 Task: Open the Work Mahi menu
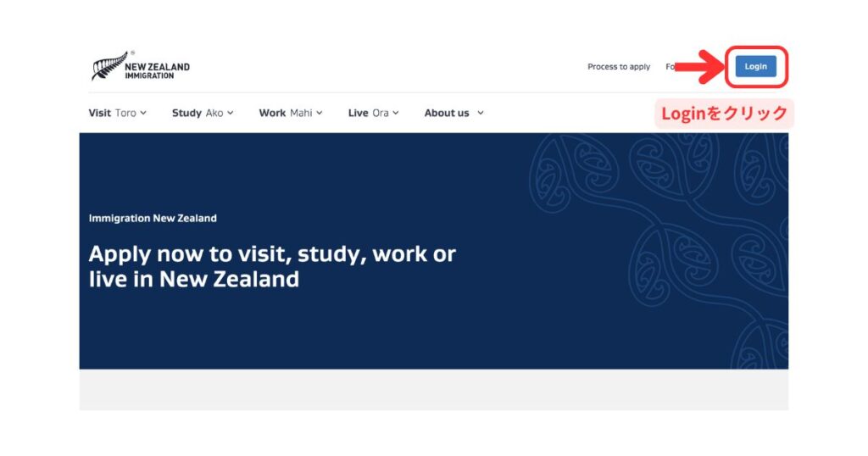tap(285, 113)
